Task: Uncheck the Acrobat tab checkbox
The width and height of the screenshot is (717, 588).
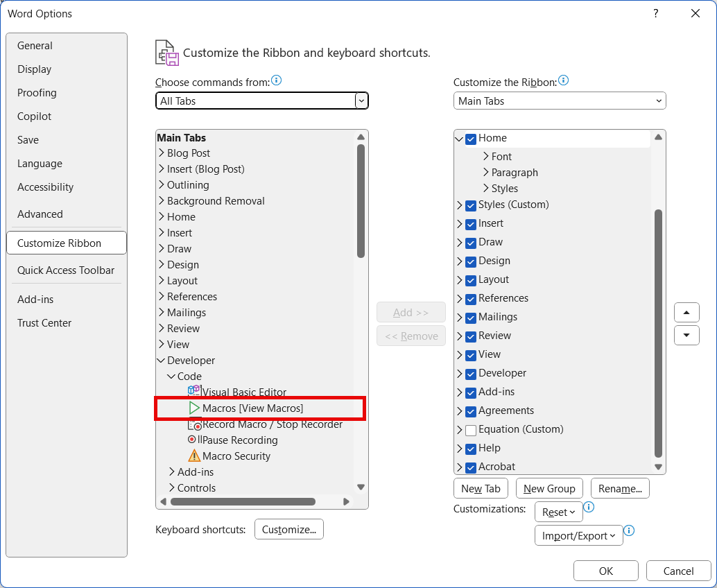Action: (471, 468)
